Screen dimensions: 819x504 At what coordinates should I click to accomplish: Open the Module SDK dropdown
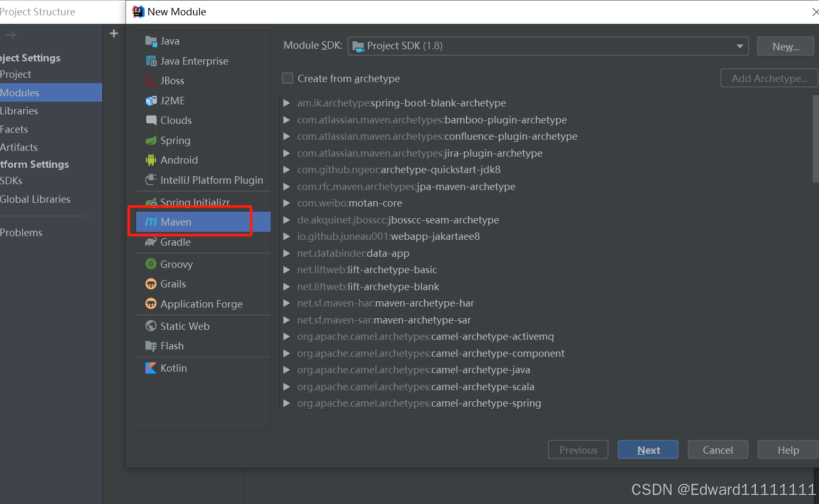(x=548, y=46)
